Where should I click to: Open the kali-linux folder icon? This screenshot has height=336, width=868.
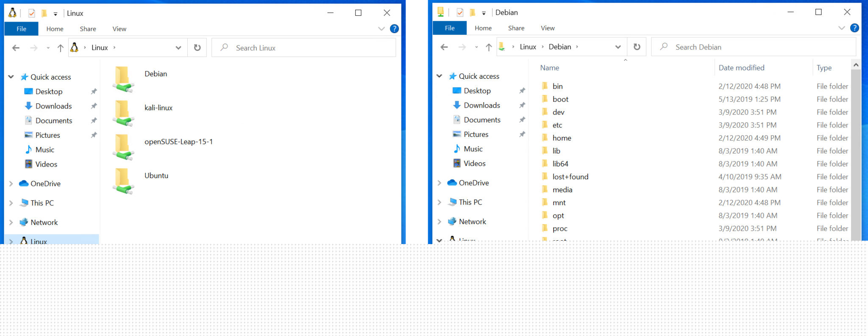coord(123,113)
